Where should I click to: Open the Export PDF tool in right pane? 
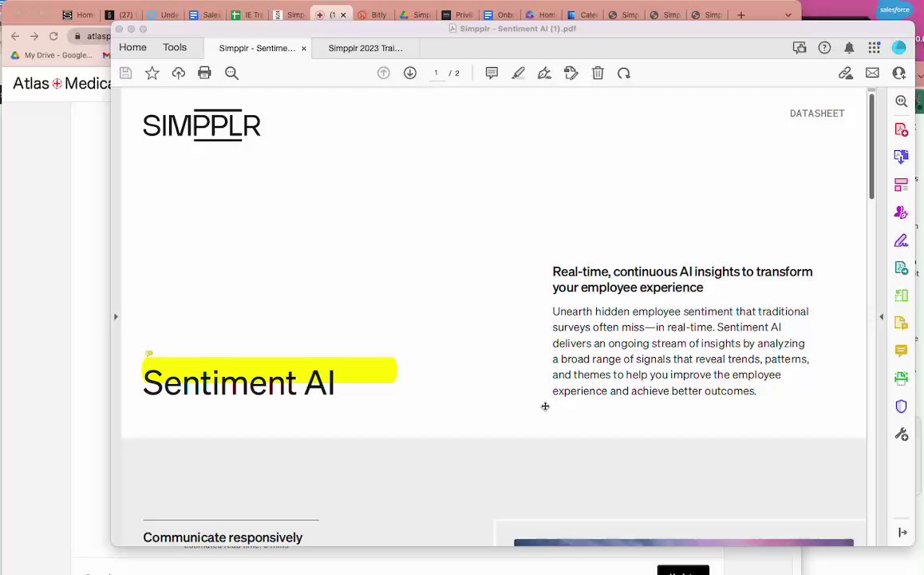(x=901, y=157)
